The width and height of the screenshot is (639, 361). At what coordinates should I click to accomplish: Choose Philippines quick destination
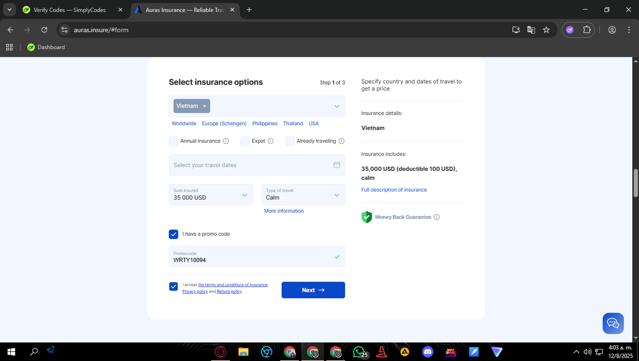click(x=264, y=123)
